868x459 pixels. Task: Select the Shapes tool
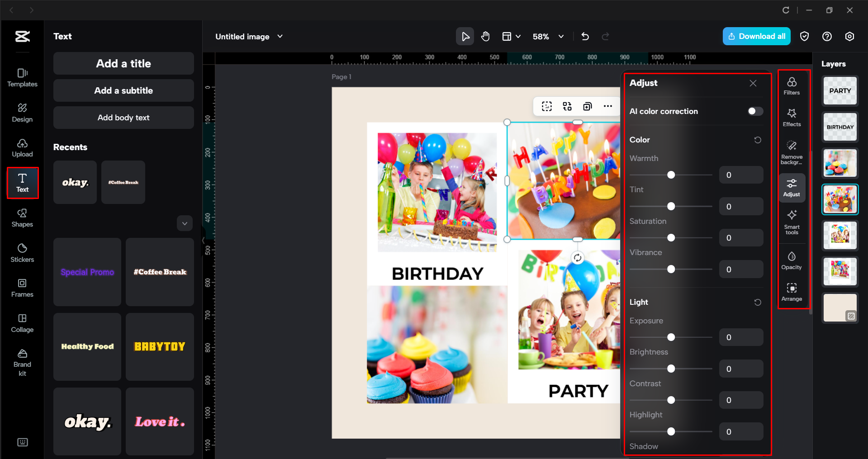(x=22, y=218)
